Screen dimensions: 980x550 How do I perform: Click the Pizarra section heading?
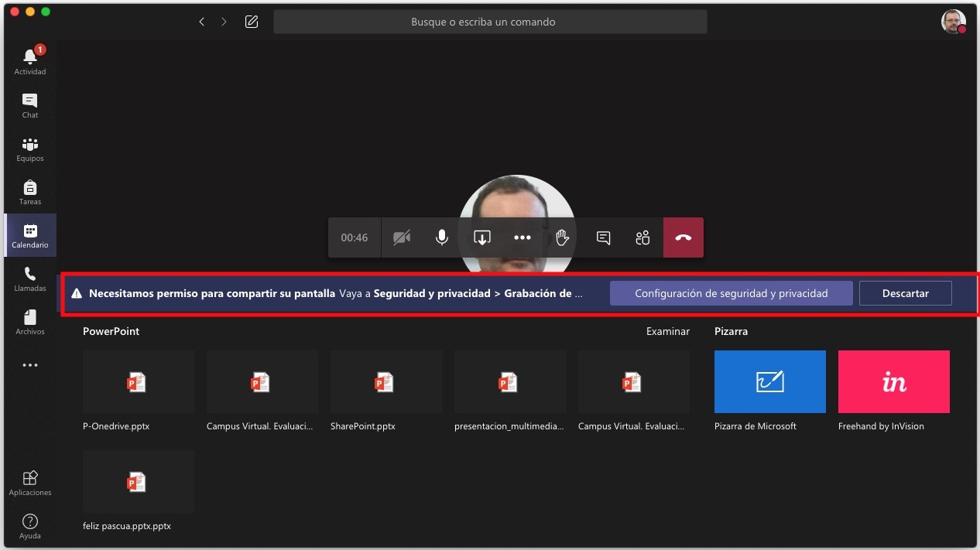(x=732, y=331)
